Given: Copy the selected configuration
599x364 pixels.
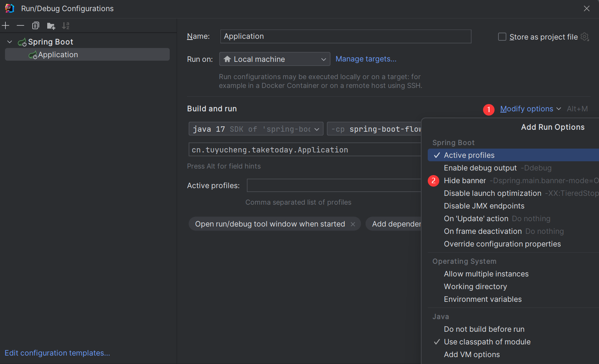Looking at the screenshot, I should pos(36,26).
